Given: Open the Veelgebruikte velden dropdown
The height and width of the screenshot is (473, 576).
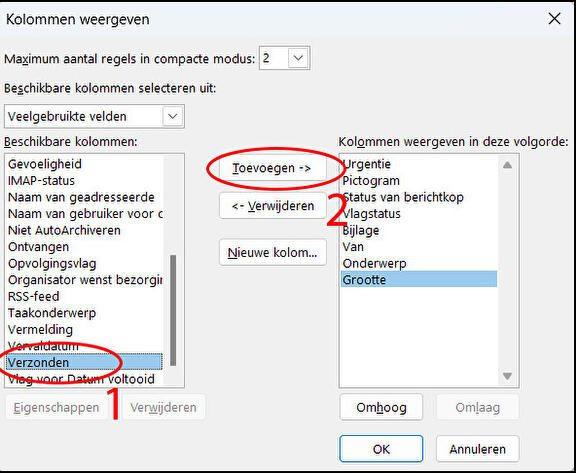Looking at the screenshot, I should pyautogui.click(x=94, y=116).
